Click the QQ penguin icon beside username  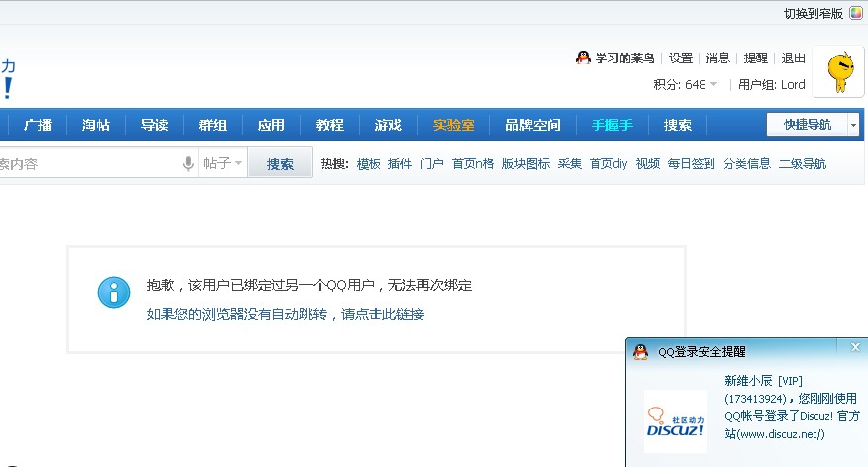pos(583,58)
